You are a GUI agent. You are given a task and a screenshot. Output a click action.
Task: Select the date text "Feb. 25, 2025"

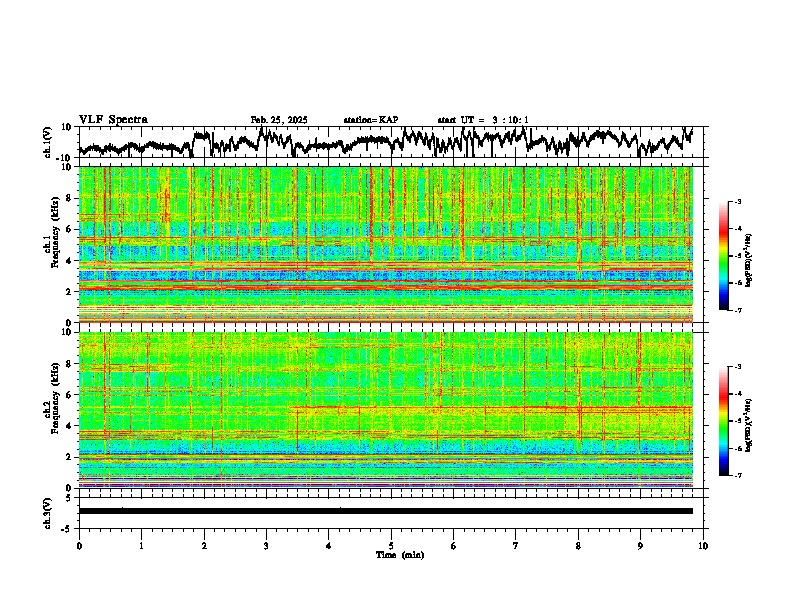pos(279,120)
